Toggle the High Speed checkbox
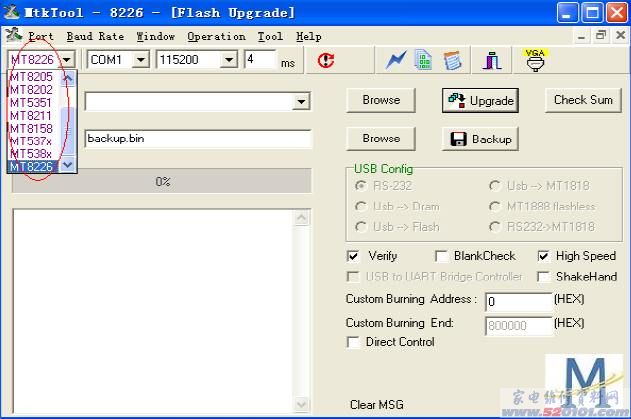The width and height of the screenshot is (631, 419). pos(543,256)
